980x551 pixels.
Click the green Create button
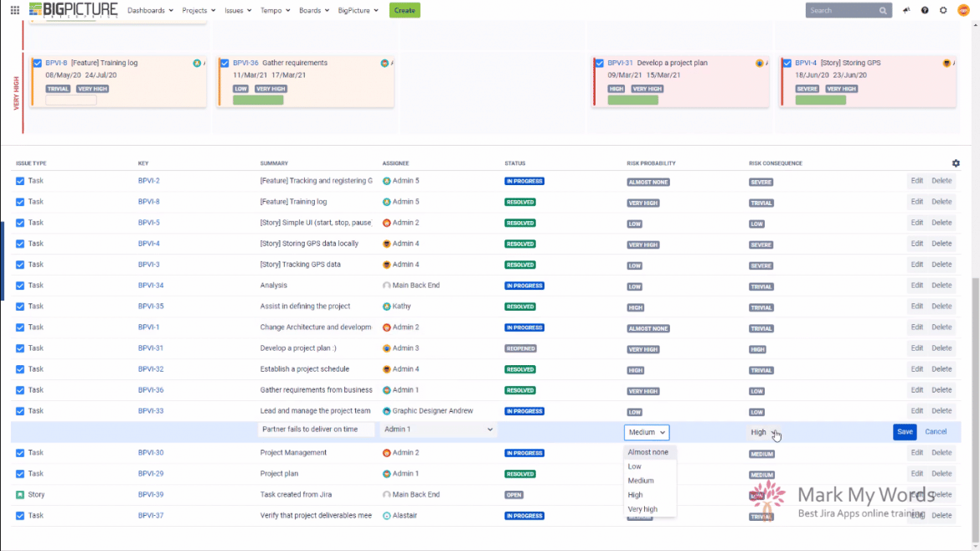coord(405,10)
